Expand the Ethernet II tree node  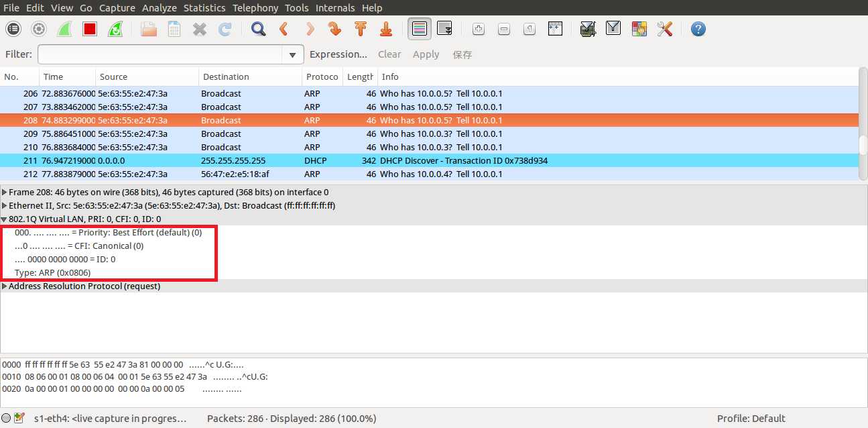(x=5, y=205)
